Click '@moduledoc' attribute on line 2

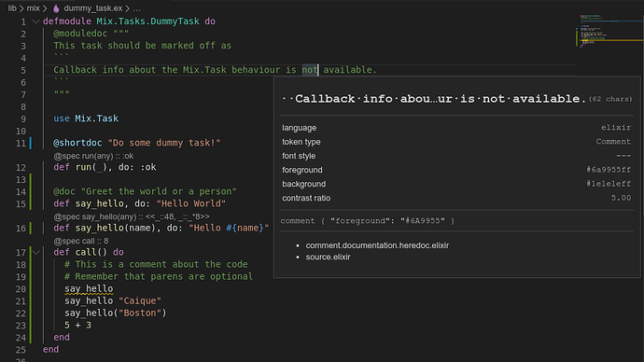(x=80, y=34)
